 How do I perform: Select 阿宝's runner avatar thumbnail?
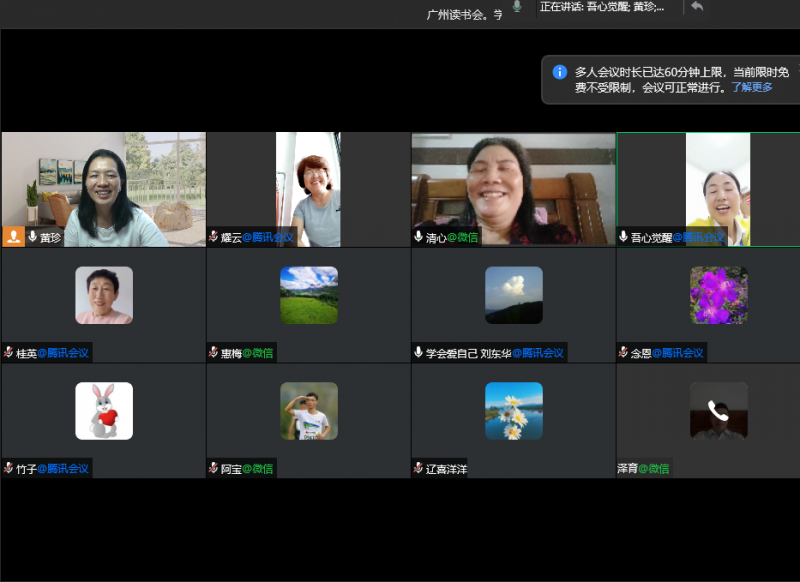pyautogui.click(x=309, y=411)
